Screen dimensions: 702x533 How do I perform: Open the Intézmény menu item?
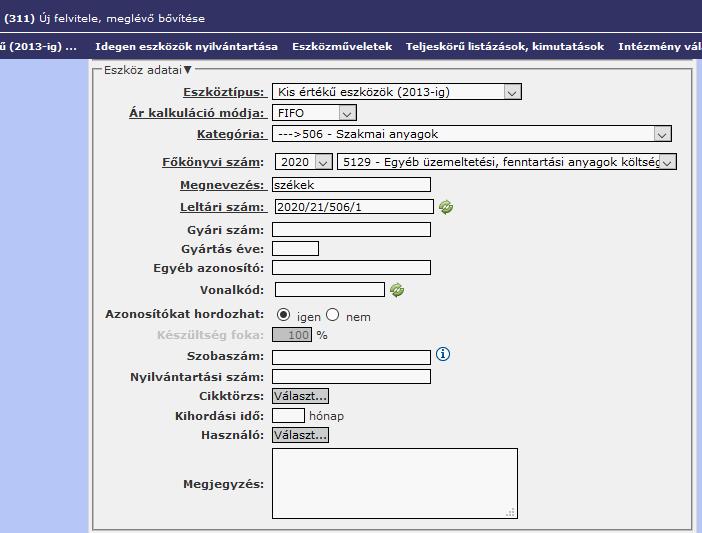[x=660, y=47]
